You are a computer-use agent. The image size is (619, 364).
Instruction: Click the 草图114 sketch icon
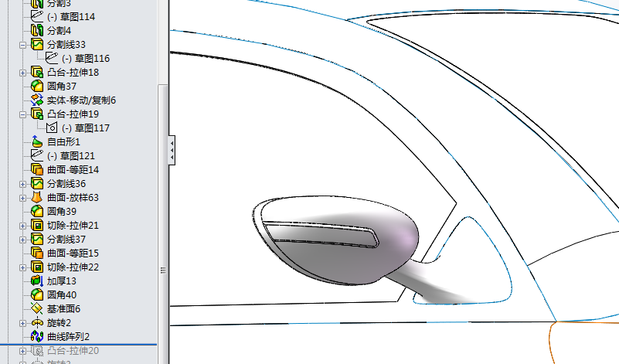coord(37,16)
